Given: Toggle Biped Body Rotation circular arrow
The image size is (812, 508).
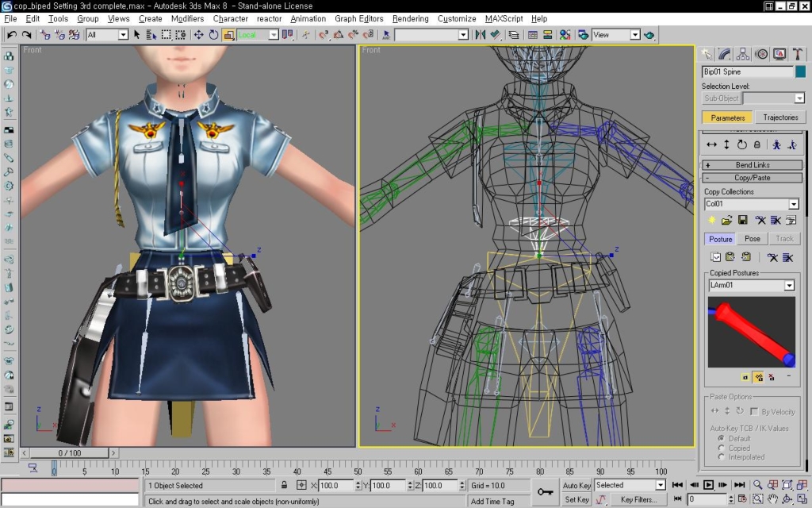Looking at the screenshot, I should pyautogui.click(x=742, y=144).
